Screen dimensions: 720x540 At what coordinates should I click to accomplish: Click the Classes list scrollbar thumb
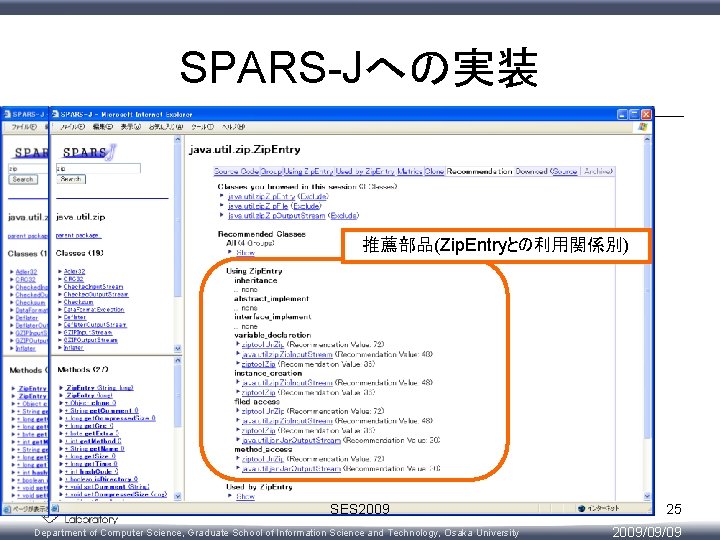tap(178, 220)
